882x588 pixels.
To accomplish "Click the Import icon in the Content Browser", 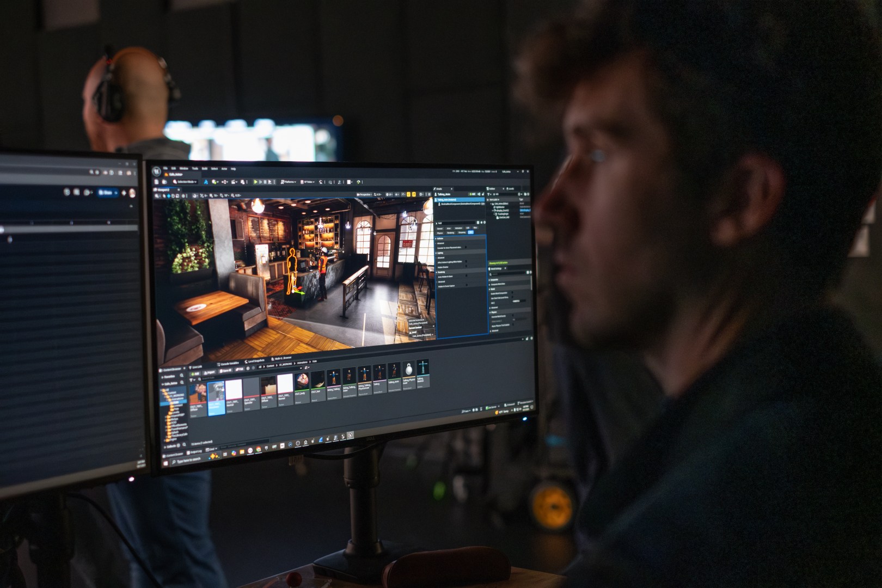I will pos(210,372).
